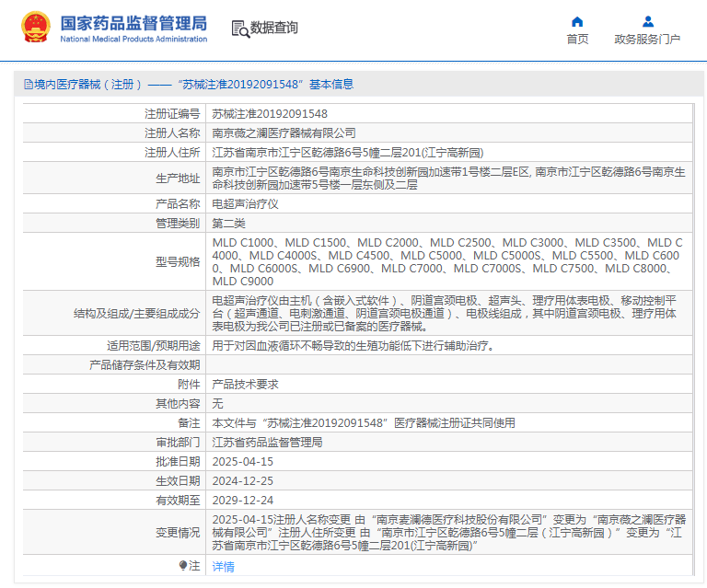Click the 管理类别 row label
The image size is (707, 588).
tap(178, 224)
